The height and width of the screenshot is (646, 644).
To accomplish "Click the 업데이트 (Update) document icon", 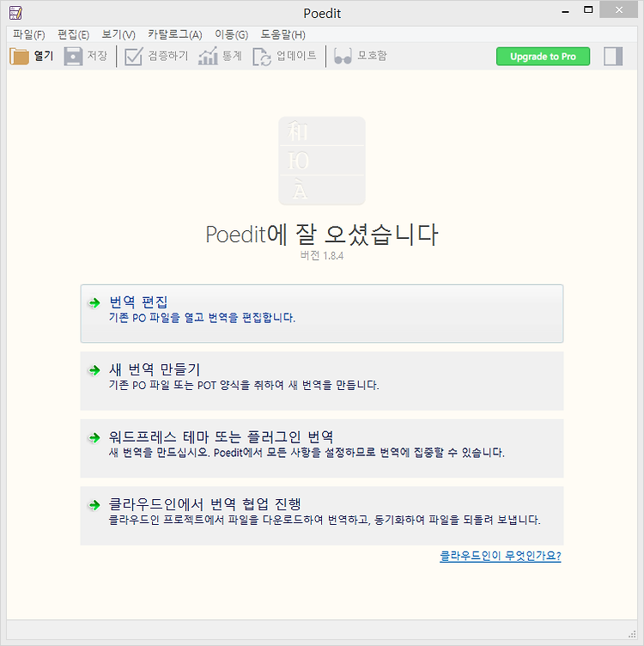I will tap(262, 57).
